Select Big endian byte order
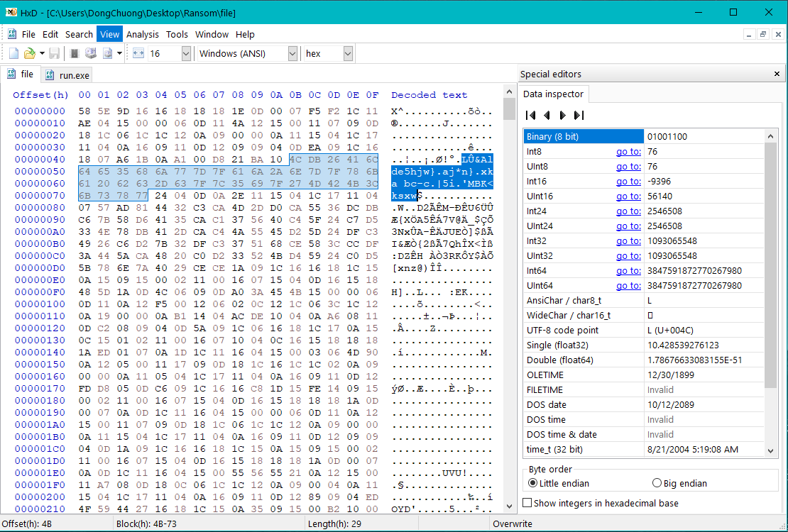Image resolution: width=788 pixels, height=532 pixels. coord(657,483)
